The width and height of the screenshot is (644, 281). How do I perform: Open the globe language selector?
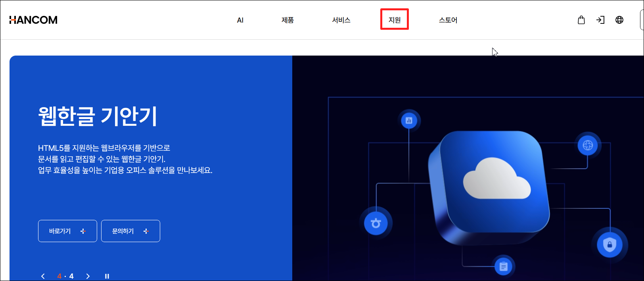[619, 20]
